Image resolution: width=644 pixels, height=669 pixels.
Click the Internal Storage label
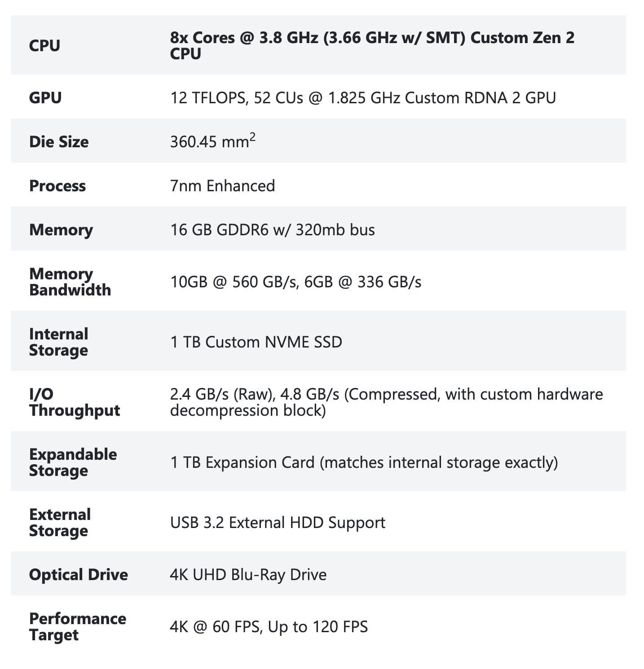[58, 342]
